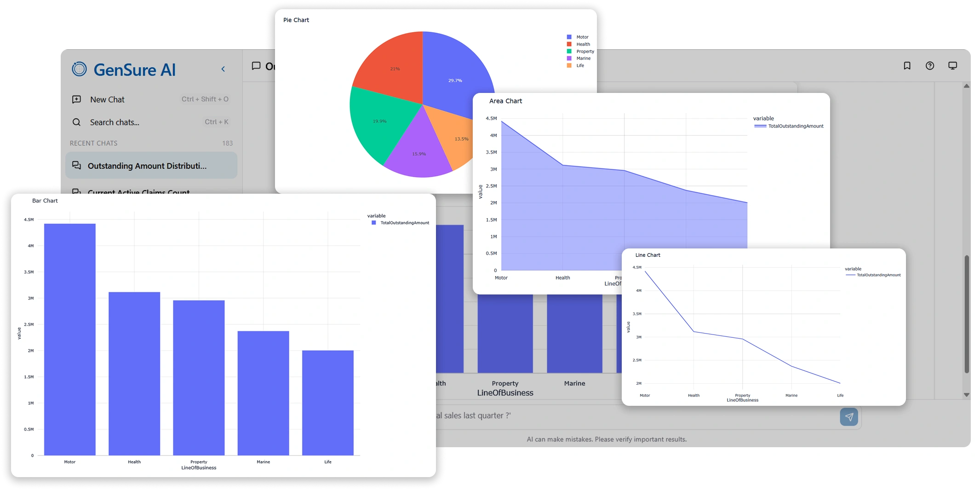Toggle Health in the pie chart legend
The width and height of the screenshot is (980, 490).
point(583,44)
